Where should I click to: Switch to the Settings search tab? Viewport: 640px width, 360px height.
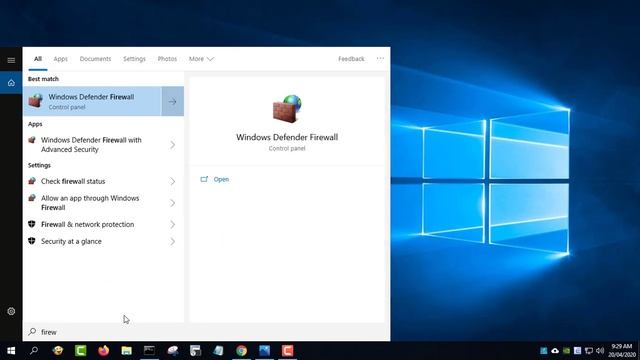click(134, 59)
